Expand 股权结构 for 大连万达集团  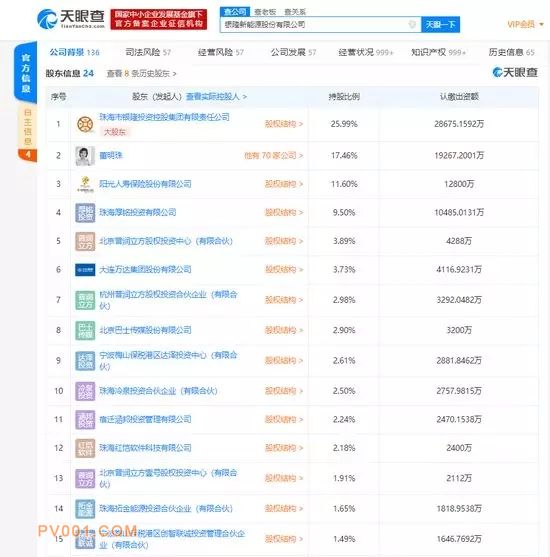[284, 270]
